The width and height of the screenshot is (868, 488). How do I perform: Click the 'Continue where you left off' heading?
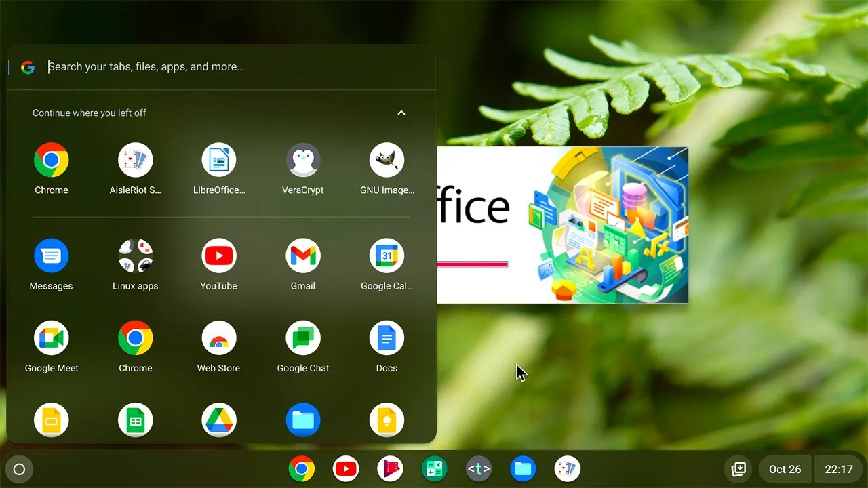[x=90, y=113]
